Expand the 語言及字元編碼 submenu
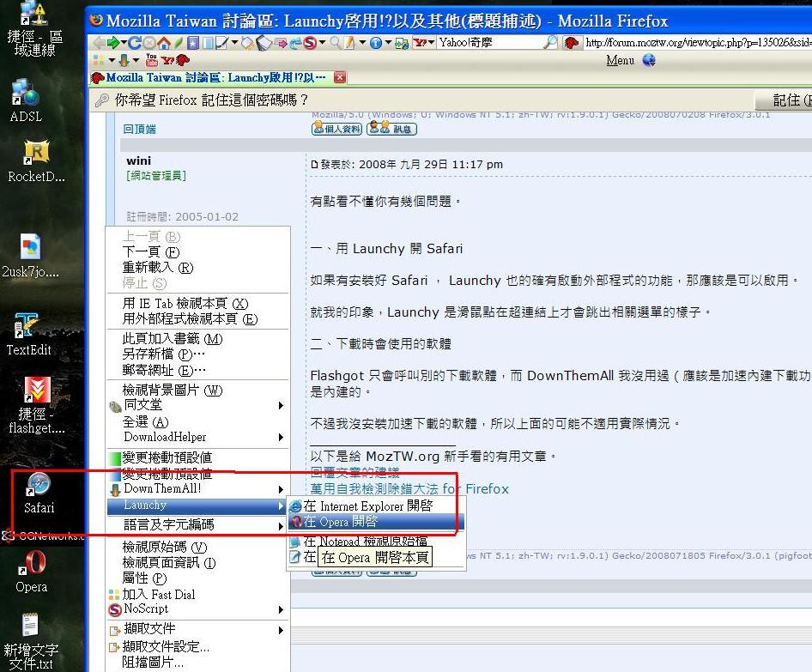 point(197,524)
